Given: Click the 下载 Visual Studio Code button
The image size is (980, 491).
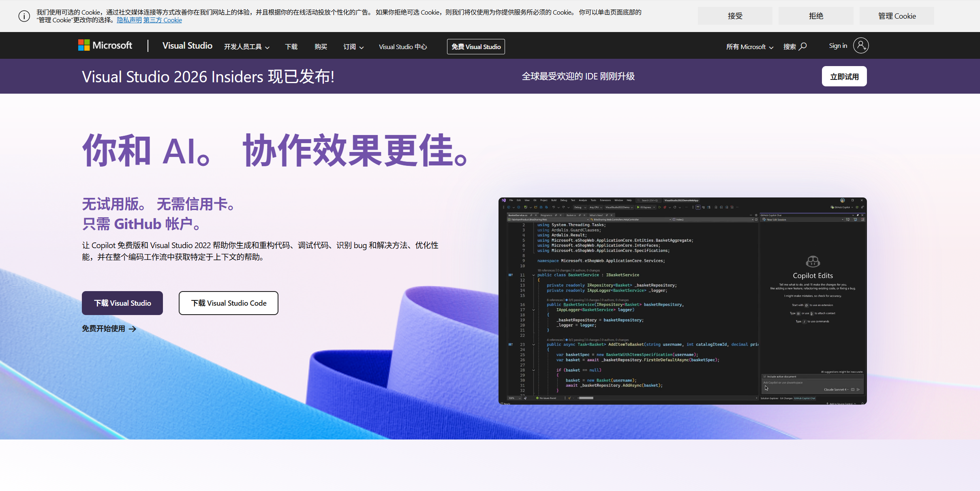Looking at the screenshot, I should (x=228, y=303).
